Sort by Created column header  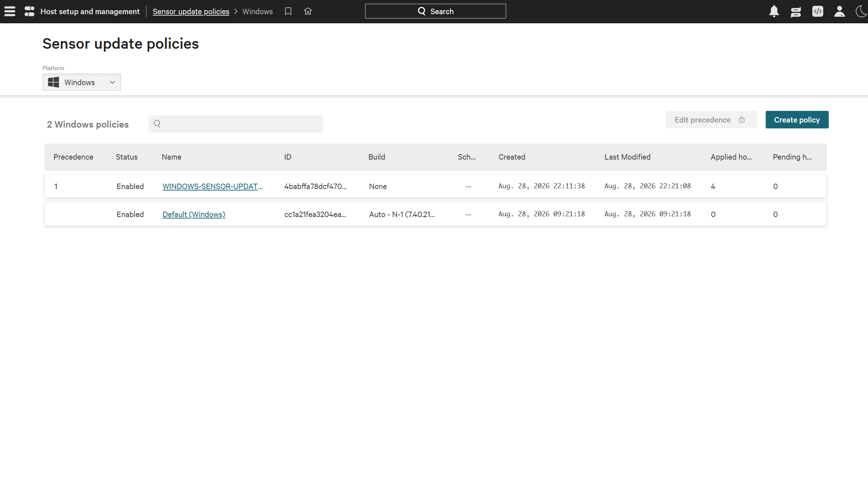(x=512, y=157)
